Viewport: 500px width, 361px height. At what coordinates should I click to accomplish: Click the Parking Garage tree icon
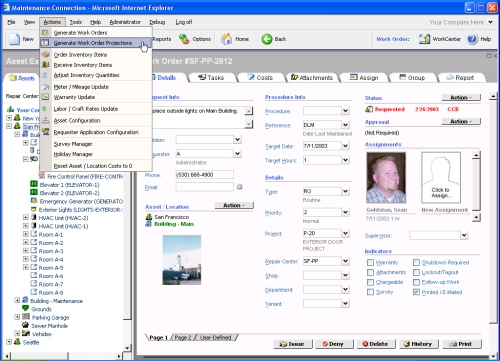pyautogui.click(x=26, y=317)
